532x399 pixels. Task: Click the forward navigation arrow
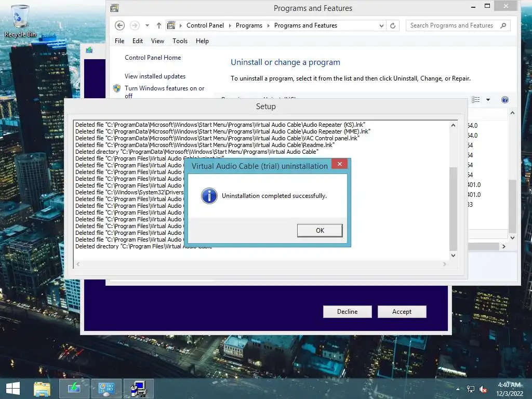135,25
